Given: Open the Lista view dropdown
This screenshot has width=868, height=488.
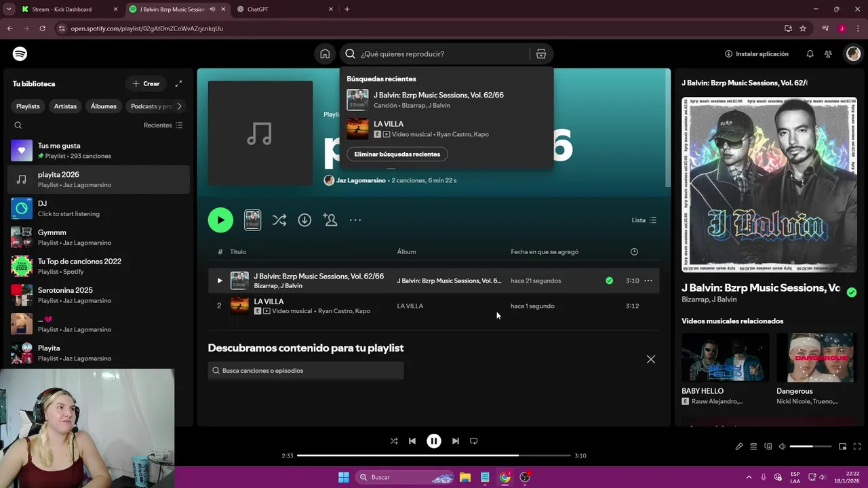Looking at the screenshot, I should click(x=644, y=220).
